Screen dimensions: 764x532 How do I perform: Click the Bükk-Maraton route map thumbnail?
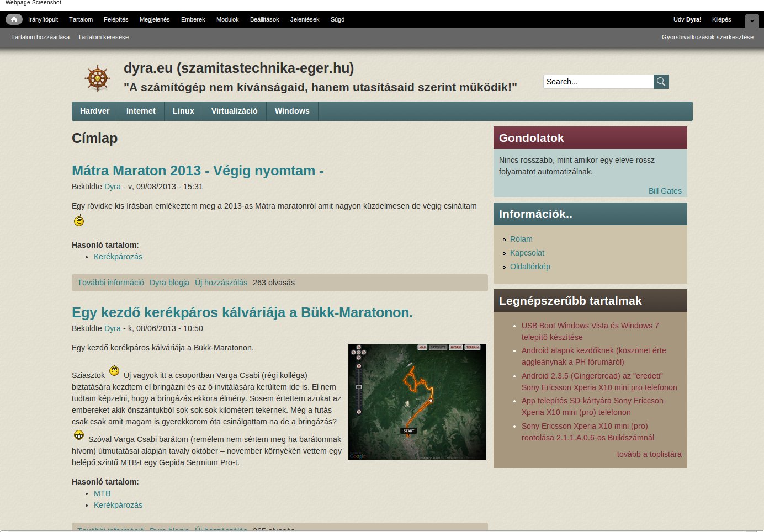417,402
